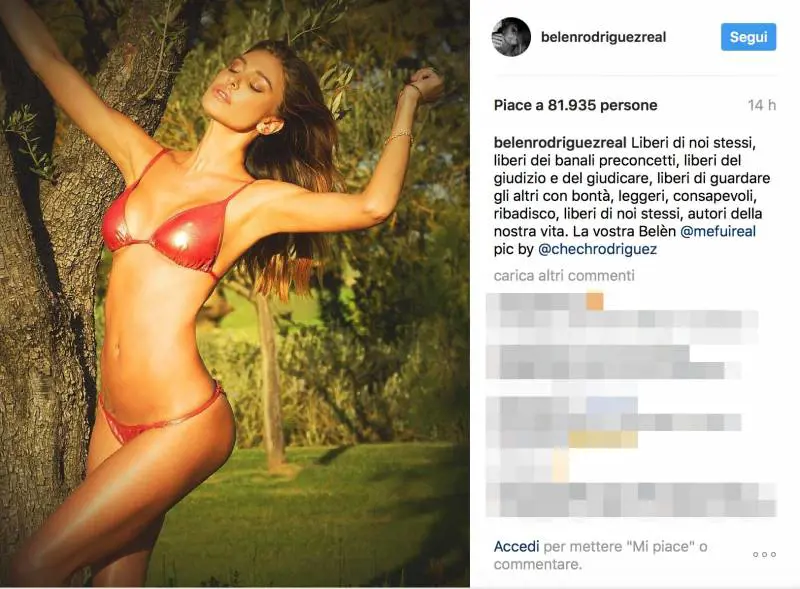The width and height of the screenshot is (800, 589).
Task: Click the Accedi login link
Action: (x=516, y=547)
